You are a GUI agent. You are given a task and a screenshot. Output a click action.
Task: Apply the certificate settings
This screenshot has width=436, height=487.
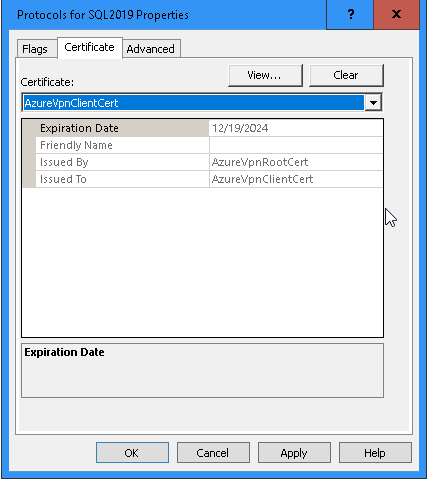click(294, 453)
